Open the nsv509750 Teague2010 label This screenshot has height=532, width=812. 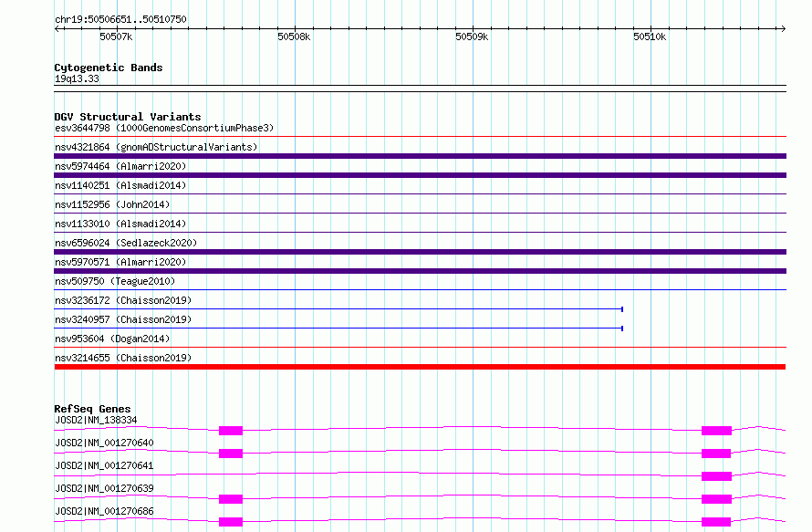click(115, 281)
